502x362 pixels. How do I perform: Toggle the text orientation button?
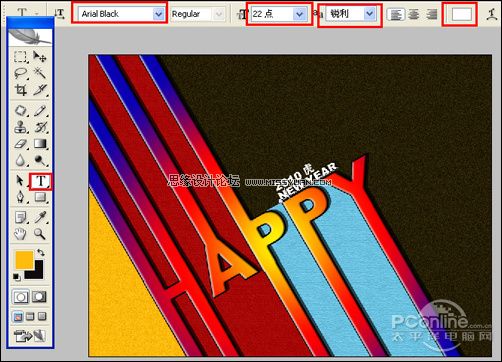point(59,14)
